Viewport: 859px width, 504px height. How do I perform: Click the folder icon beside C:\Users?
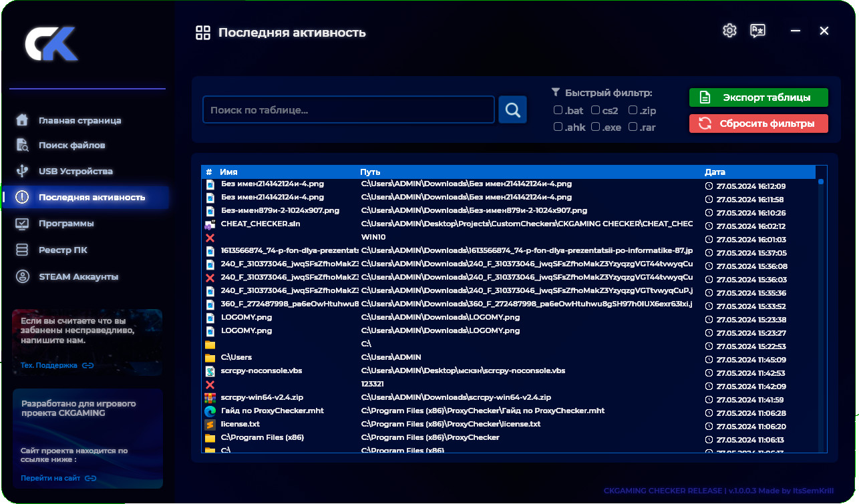210,358
